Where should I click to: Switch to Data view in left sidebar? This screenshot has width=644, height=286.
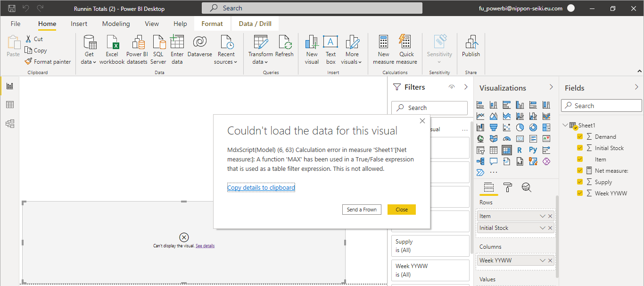(x=9, y=105)
